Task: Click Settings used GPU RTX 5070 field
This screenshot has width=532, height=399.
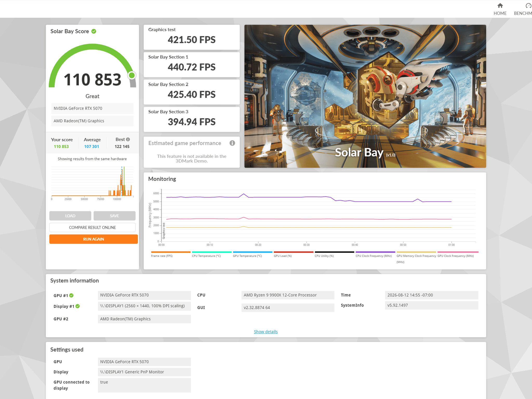Action: coord(144,362)
